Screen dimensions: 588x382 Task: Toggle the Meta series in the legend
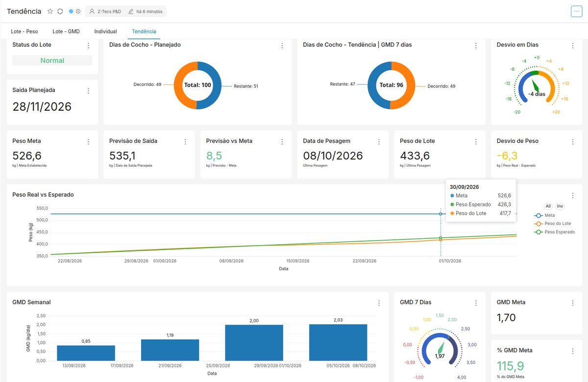pyautogui.click(x=545, y=215)
